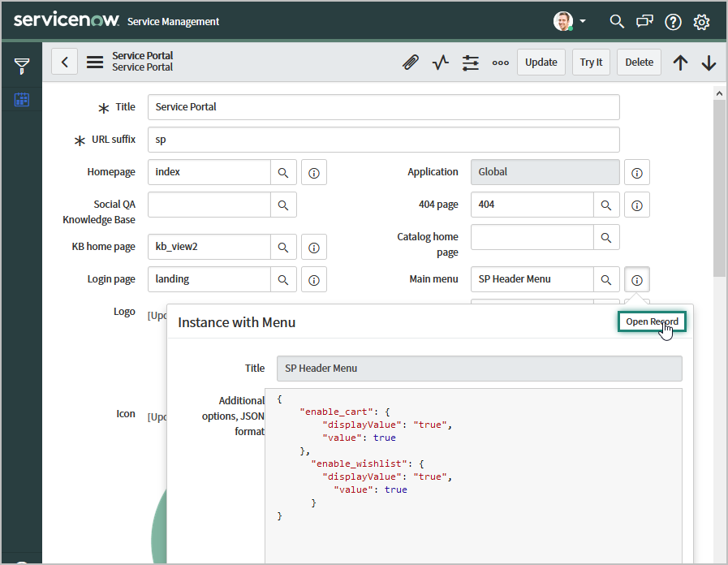Click the attachment paperclip icon
728x565 pixels.
(x=411, y=63)
